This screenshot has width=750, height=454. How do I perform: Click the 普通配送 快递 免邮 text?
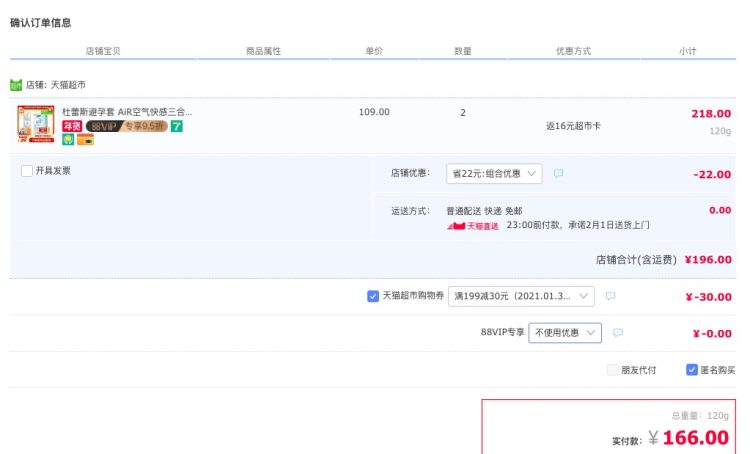tap(484, 211)
